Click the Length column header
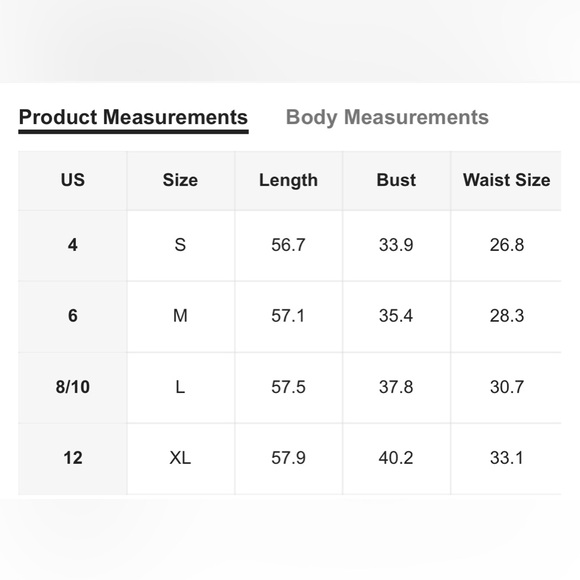The height and width of the screenshot is (580, 580). point(289,180)
